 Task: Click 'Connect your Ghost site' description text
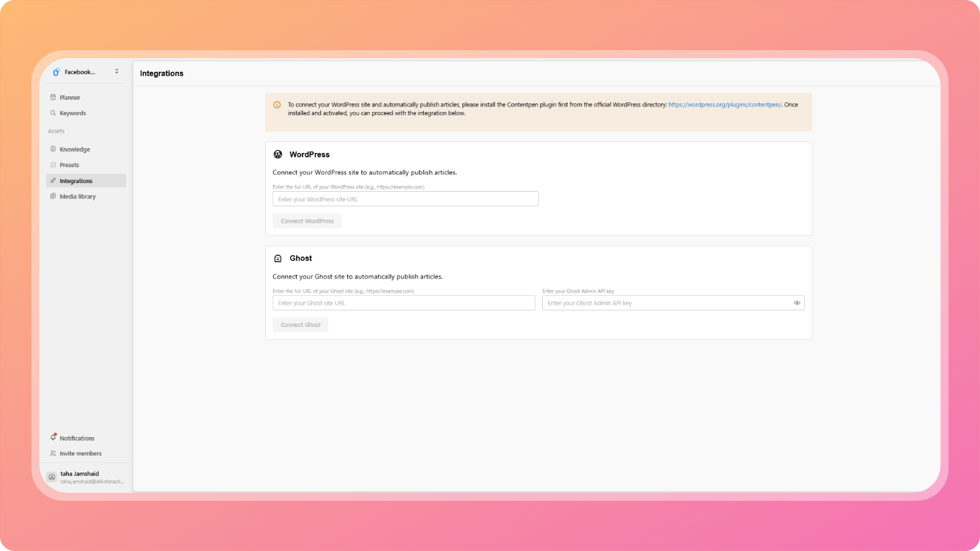pos(358,277)
